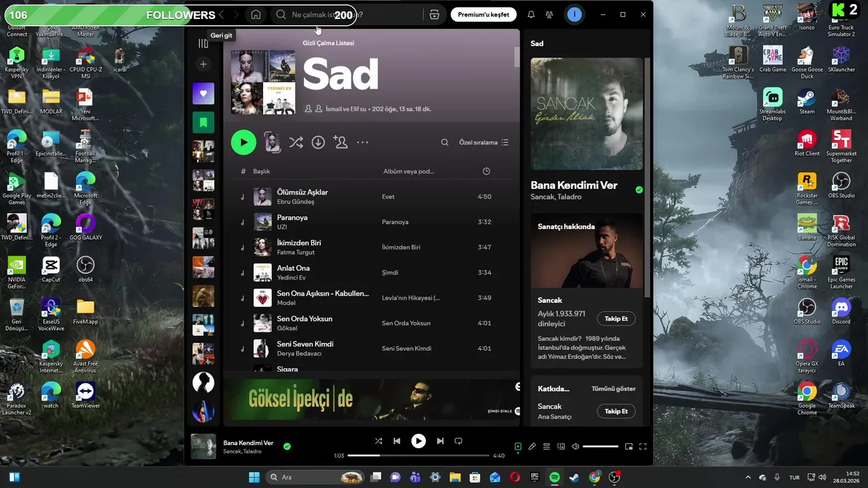Toggle repeat in the player bar

click(x=458, y=441)
